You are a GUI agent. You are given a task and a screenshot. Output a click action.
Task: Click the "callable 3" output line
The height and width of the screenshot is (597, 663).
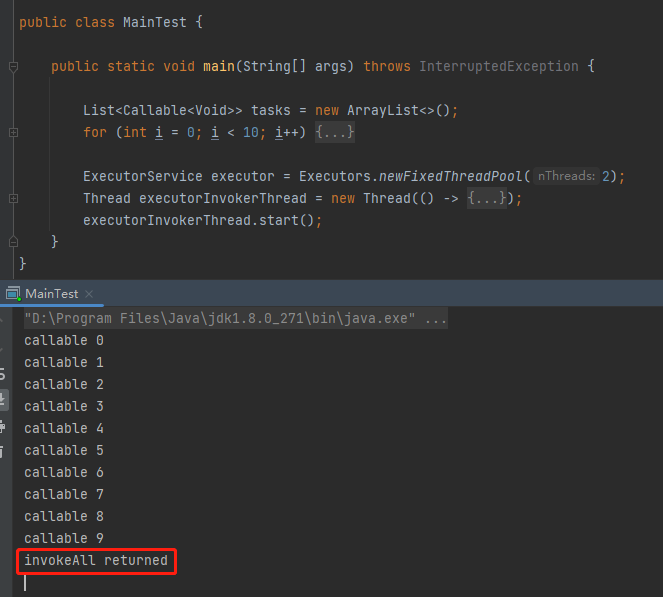(x=64, y=406)
